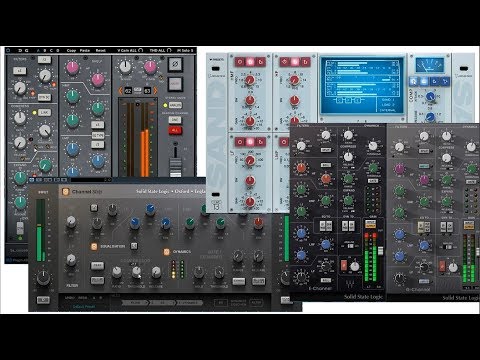Click the red HF gain knob in E-Channel
The image size is (480, 360).
pyautogui.click(x=301, y=168)
